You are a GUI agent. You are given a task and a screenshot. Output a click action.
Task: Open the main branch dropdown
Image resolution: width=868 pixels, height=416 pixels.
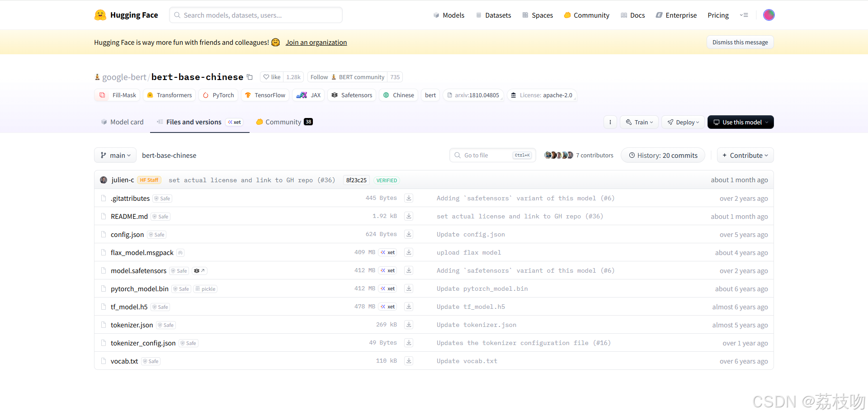115,155
